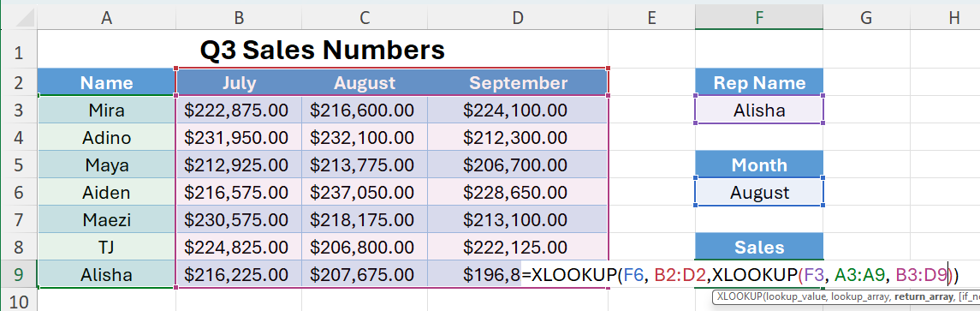Click the August column header cell in row 2

click(365, 82)
